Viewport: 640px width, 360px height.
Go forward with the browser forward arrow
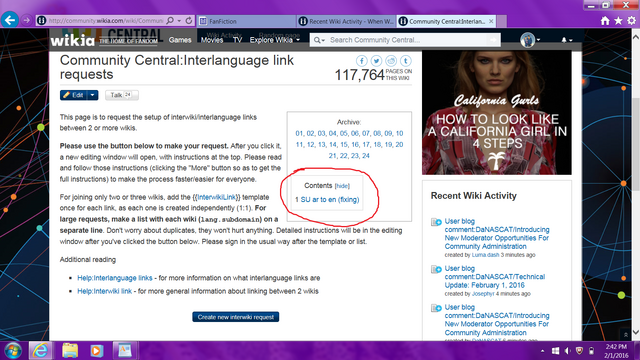point(26,20)
